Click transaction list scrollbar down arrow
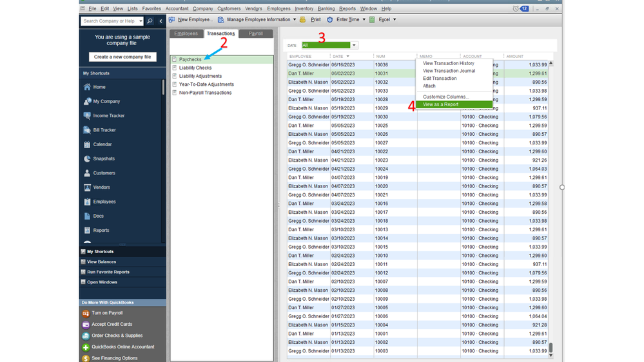Image resolution: width=644 pixels, height=362 pixels. point(551,355)
